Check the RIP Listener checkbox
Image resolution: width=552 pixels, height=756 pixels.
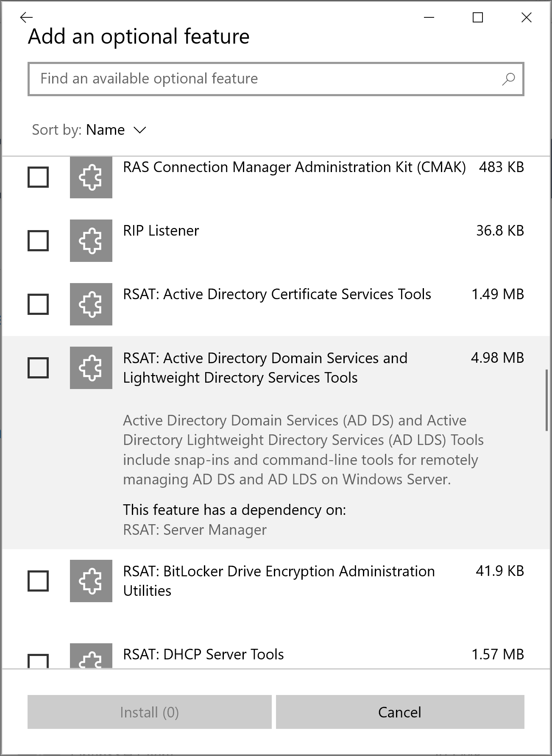click(x=38, y=241)
